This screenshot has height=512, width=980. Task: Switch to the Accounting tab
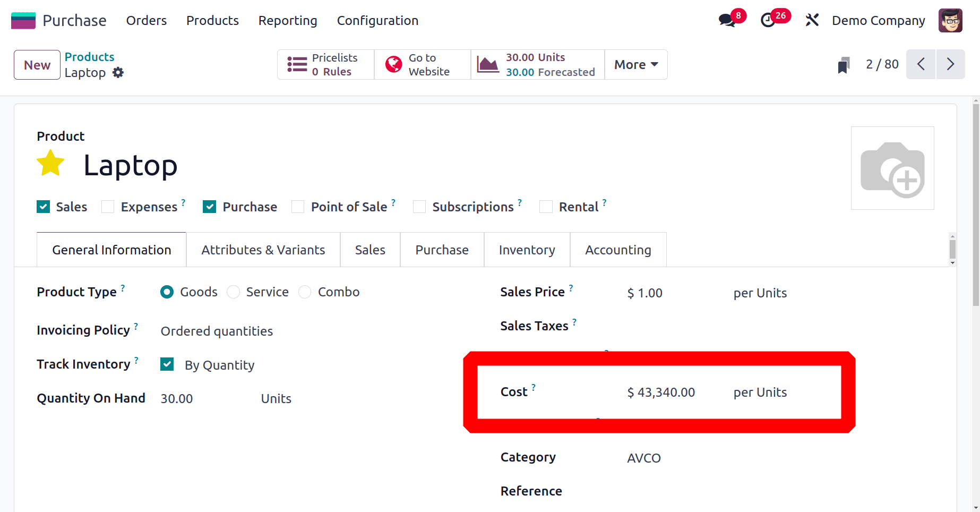tap(618, 250)
